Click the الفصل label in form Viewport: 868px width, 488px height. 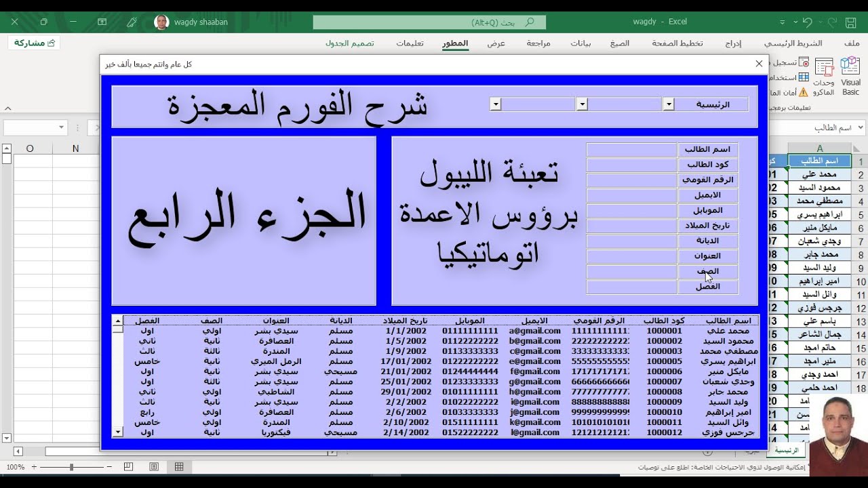(708, 287)
